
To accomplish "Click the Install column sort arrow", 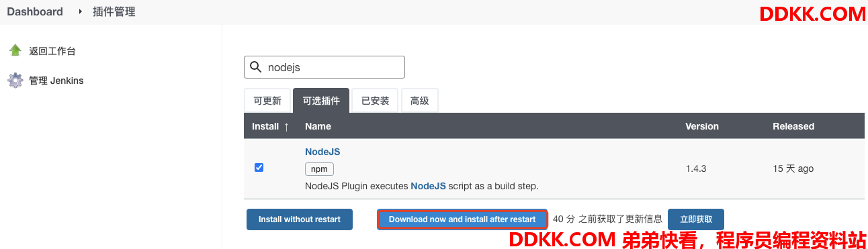I will point(287,126).
